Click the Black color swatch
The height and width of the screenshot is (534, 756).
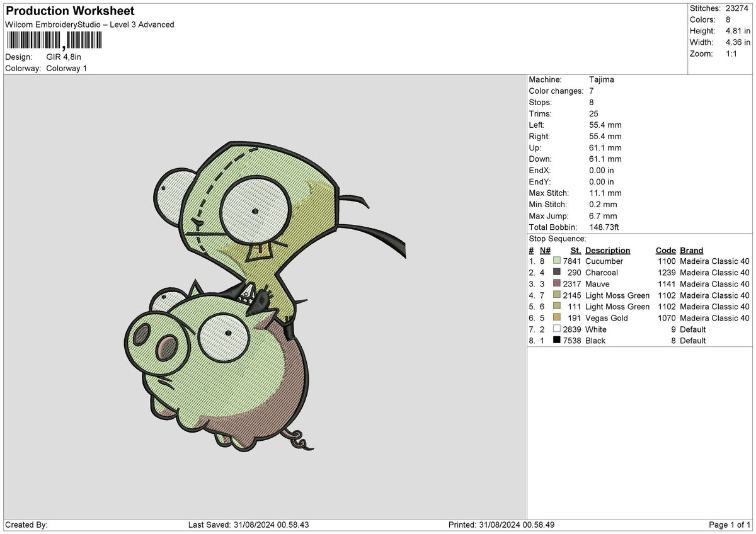[557, 340]
